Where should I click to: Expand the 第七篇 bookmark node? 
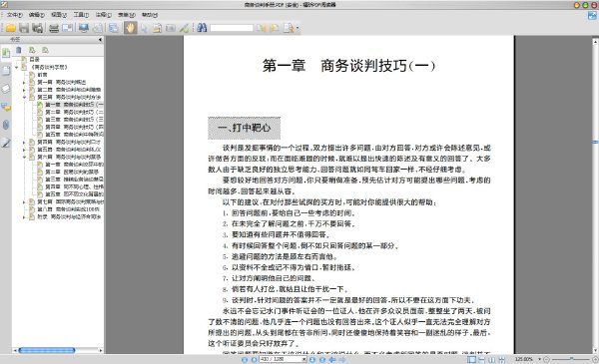click(x=24, y=201)
